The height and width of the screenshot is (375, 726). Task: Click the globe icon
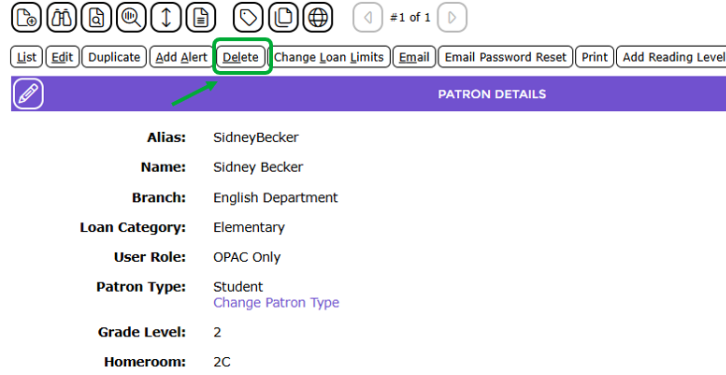tap(318, 18)
